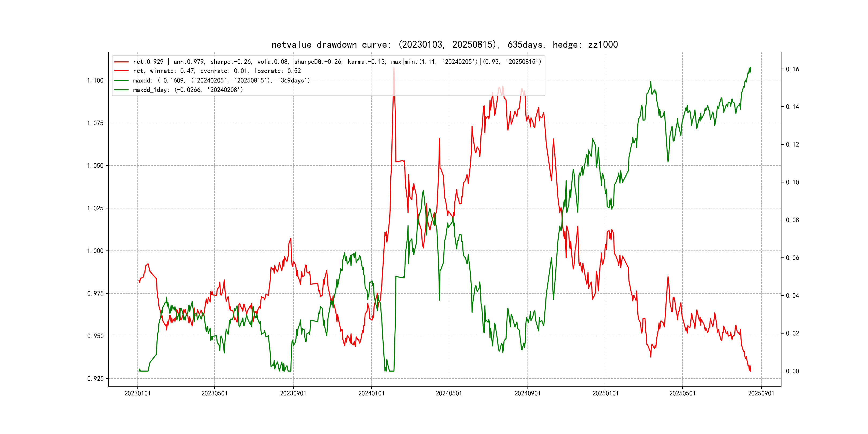Click the x-axis date label 20250901

coord(761,393)
